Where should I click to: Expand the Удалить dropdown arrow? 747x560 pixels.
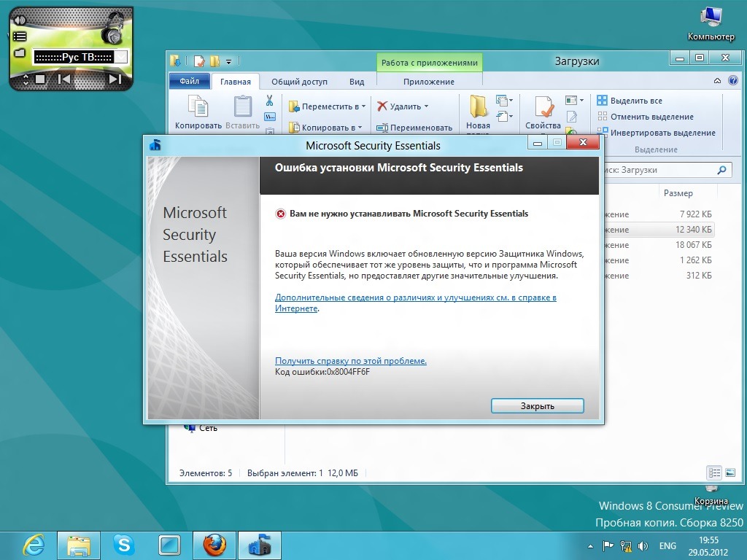coord(426,106)
